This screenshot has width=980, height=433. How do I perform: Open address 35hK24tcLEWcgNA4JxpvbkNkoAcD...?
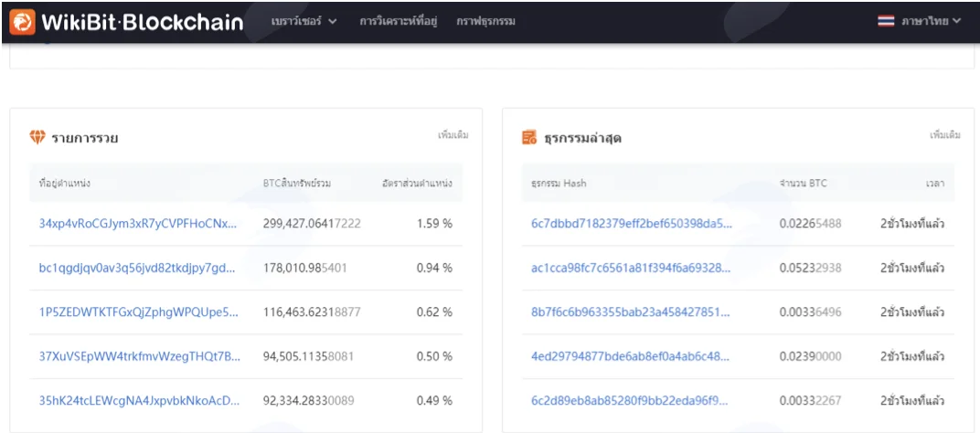click(139, 400)
